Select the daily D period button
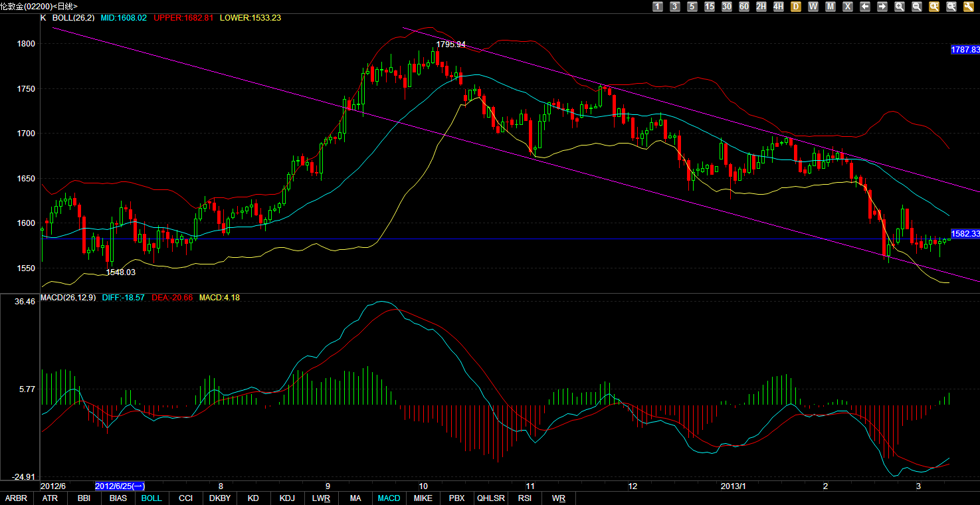The width and height of the screenshot is (980, 505). (796, 6)
